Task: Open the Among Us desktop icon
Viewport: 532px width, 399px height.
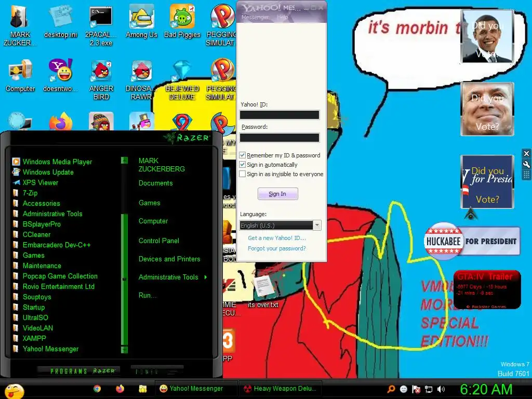Action: [141, 21]
